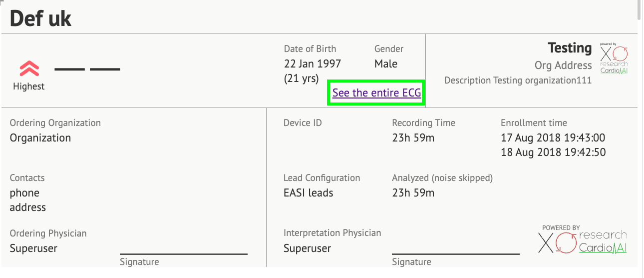Click the Ordering Physician signature line

tap(183, 254)
